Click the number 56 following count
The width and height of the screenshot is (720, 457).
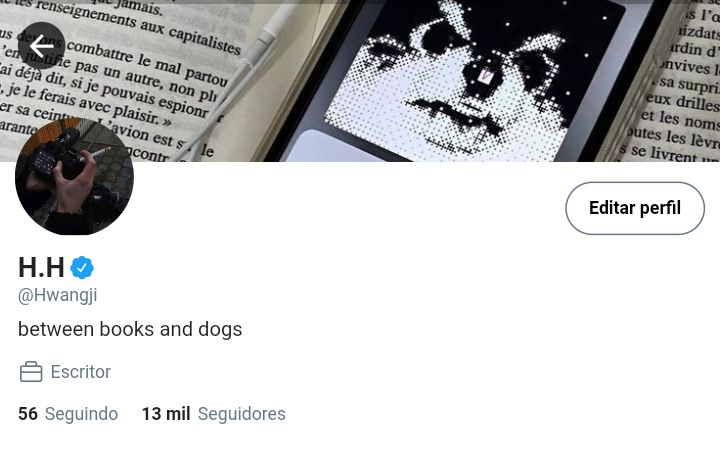[x=28, y=414]
